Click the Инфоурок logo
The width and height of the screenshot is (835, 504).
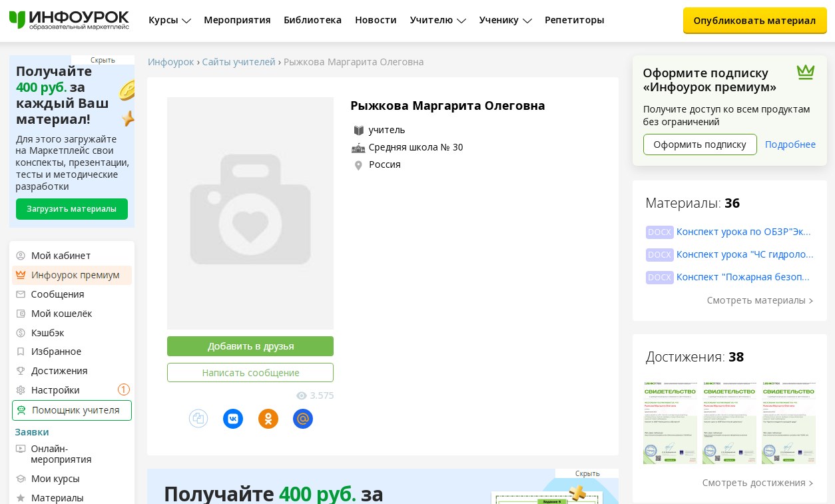pyautogui.click(x=69, y=20)
